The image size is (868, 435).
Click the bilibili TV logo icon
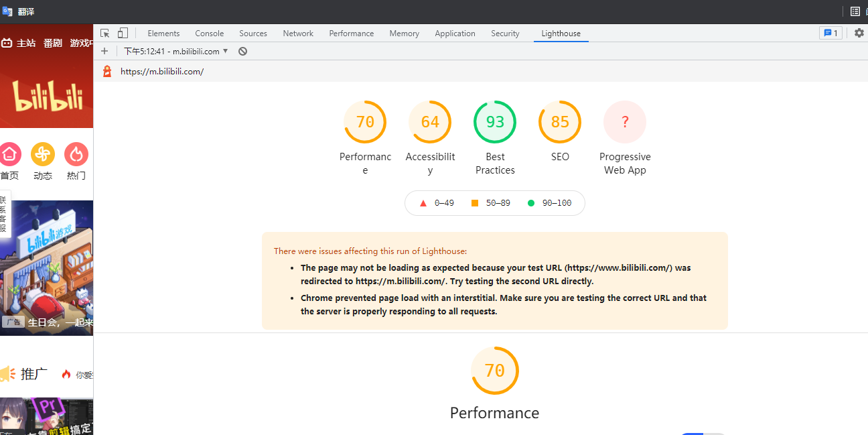(7, 43)
